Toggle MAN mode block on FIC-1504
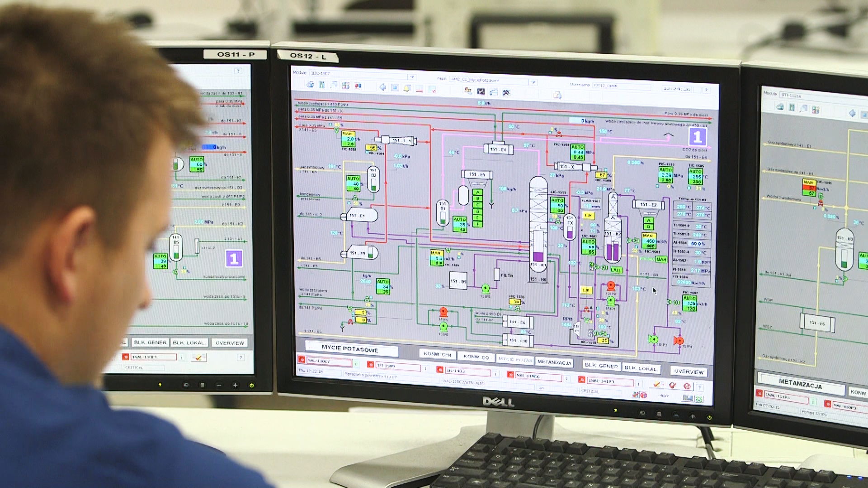The image size is (868, 488). click(436, 258)
